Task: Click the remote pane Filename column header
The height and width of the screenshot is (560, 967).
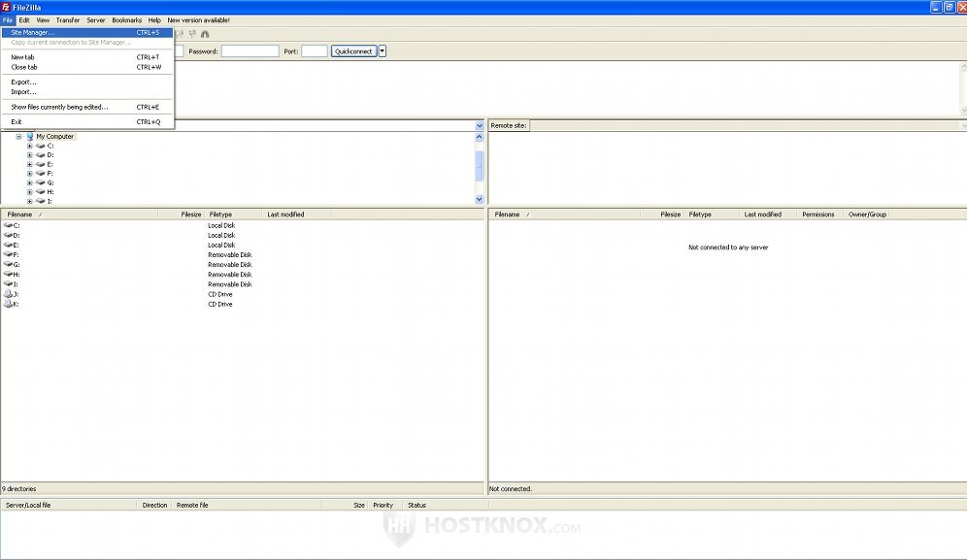Action: click(564, 214)
